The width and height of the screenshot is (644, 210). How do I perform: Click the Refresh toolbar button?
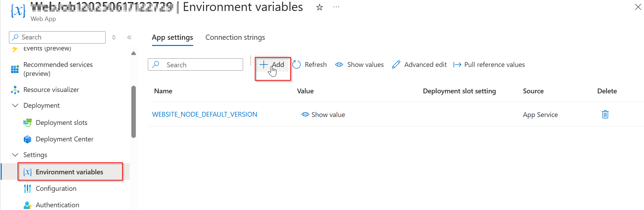(309, 65)
